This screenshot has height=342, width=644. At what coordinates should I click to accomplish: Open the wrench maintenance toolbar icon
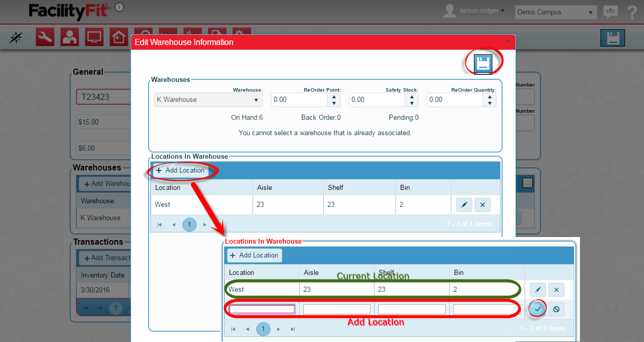45,37
